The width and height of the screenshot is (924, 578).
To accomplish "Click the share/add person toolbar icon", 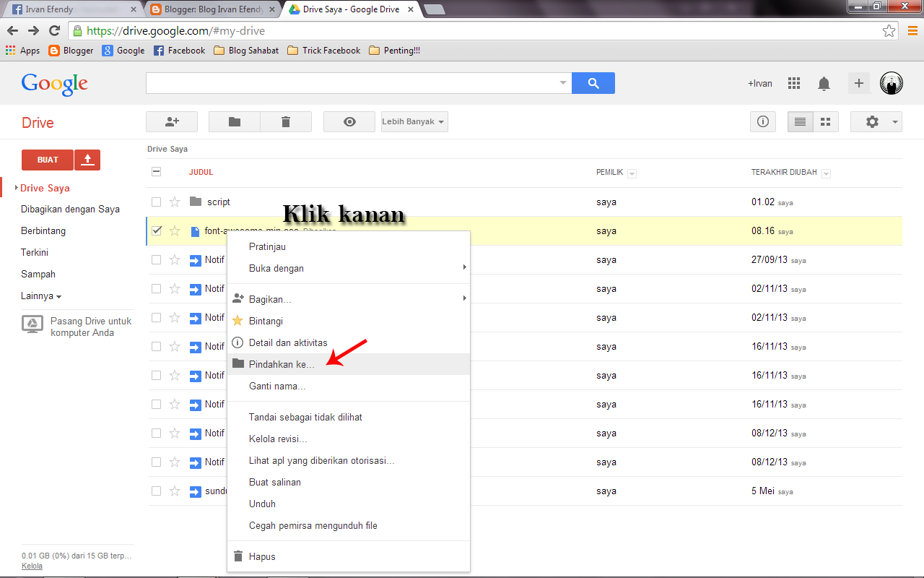I will click(x=172, y=122).
